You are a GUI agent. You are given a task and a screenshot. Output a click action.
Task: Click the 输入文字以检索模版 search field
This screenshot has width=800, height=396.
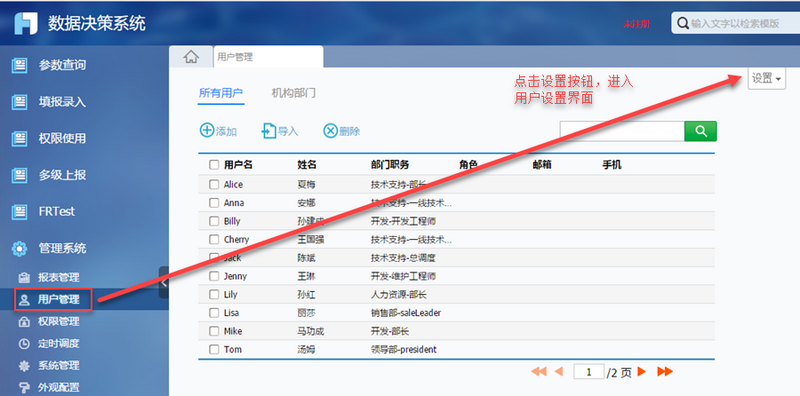(735, 23)
